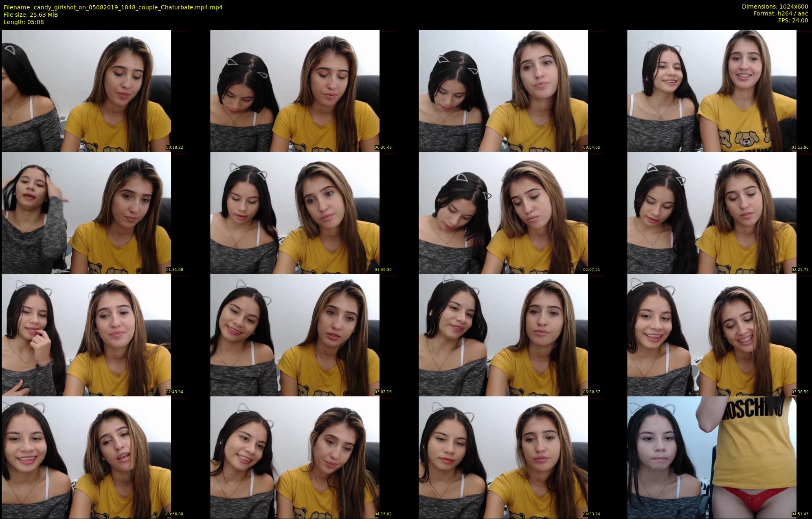Screen dimensions: 812x519
Task: Select the frame at 04:15.02
Action: click(x=295, y=457)
